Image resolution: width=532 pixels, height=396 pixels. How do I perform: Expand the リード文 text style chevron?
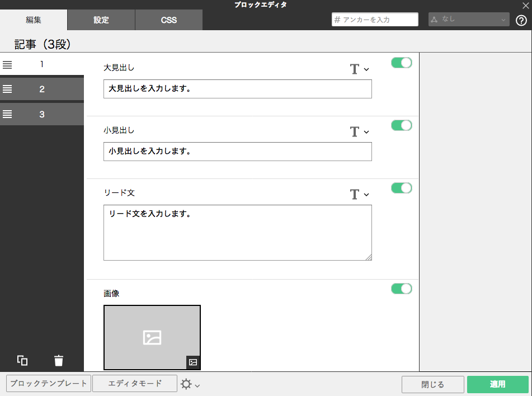[x=366, y=195]
